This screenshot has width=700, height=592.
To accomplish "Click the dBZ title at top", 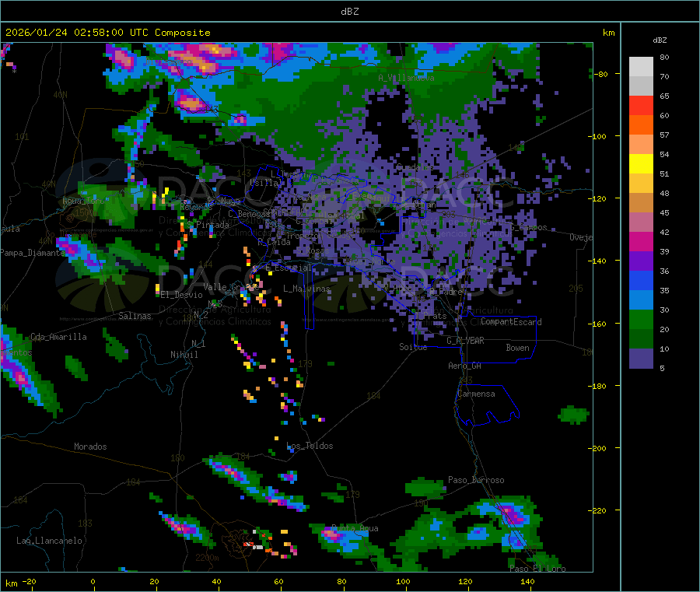I will point(349,12).
